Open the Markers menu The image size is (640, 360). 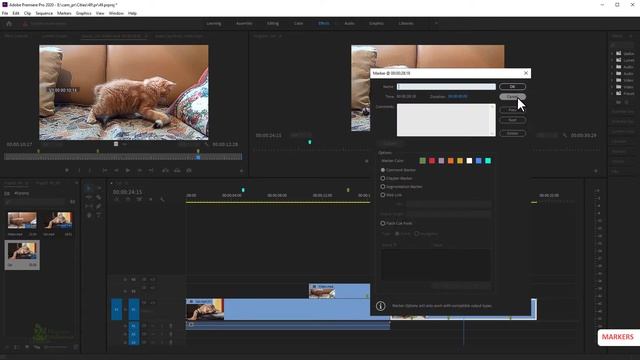point(64,13)
